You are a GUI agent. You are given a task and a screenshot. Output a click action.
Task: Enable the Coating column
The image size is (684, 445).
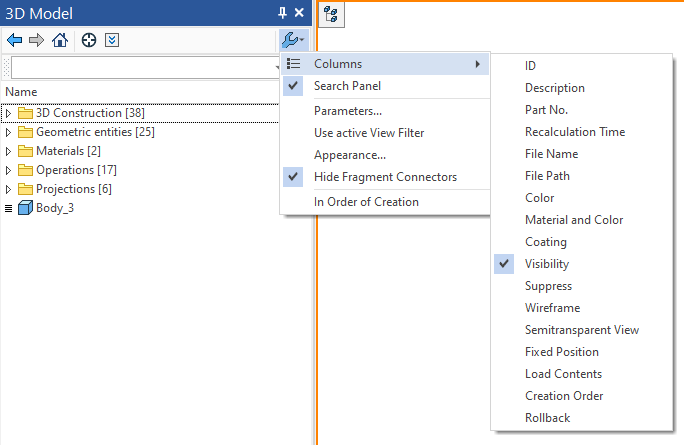tap(582, 242)
